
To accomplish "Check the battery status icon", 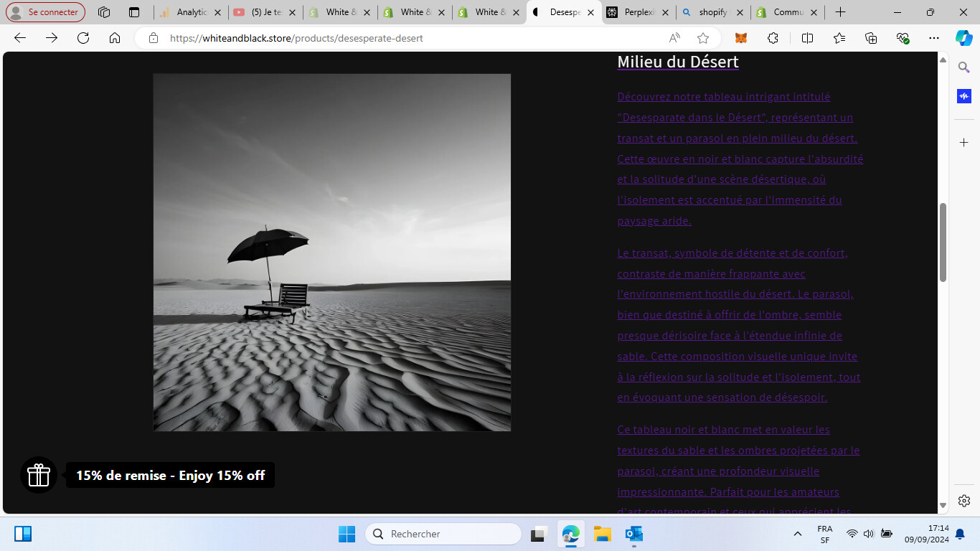I will click(x=887, y=534).
